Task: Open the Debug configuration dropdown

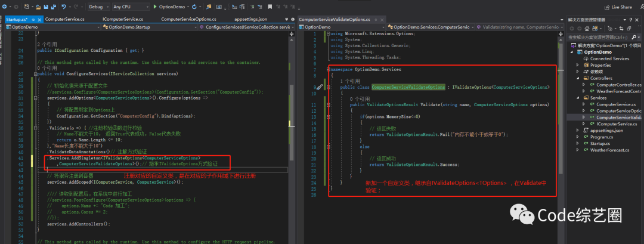Action: pyautogui.click(x=98, y=7)
